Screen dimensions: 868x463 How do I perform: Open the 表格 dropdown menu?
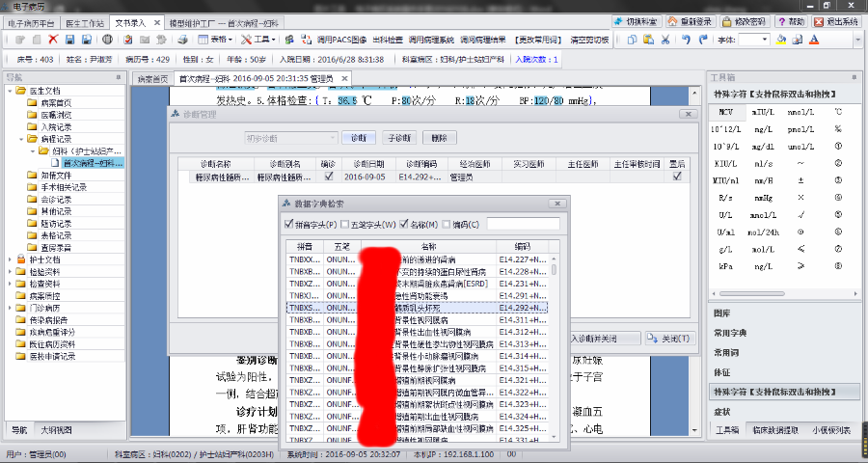pos(215,40)
